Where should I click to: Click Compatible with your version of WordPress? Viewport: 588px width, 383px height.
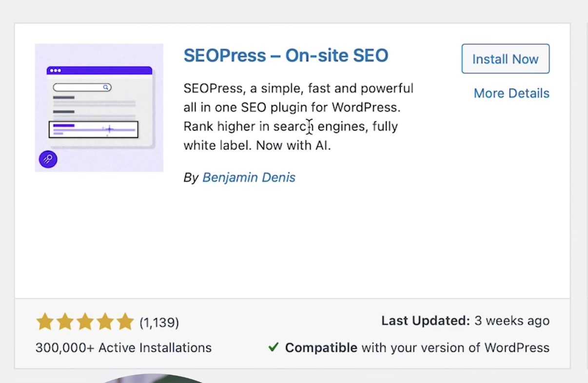(x=417, y=348)
